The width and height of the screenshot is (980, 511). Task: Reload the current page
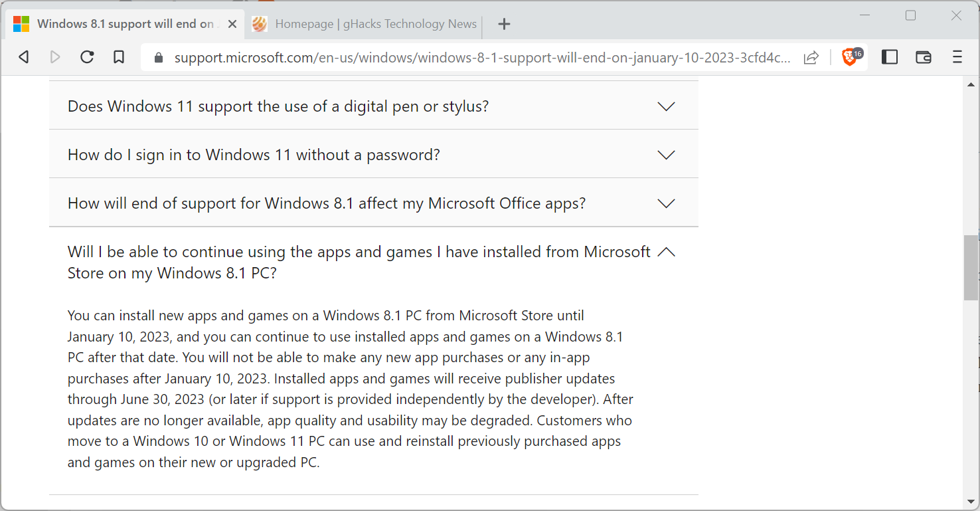click(87, 57)
